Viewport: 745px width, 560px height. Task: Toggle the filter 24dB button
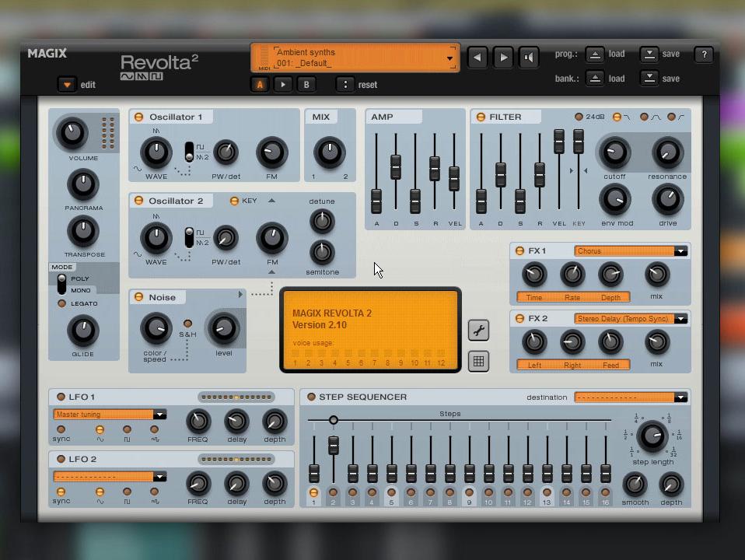click(x=579, y=117)
